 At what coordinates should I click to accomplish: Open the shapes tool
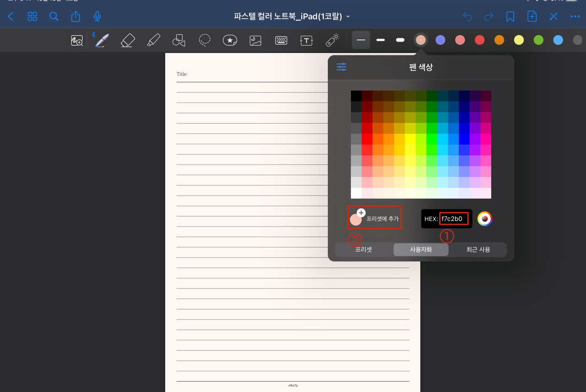point(179,40)
